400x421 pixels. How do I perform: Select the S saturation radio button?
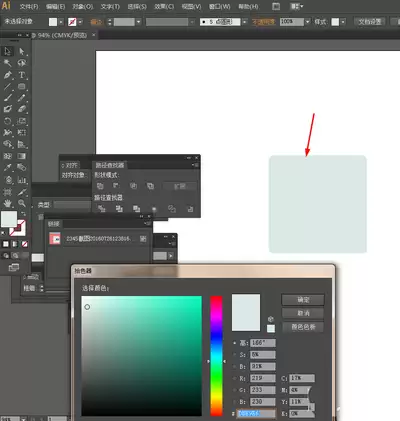point(235,355)
